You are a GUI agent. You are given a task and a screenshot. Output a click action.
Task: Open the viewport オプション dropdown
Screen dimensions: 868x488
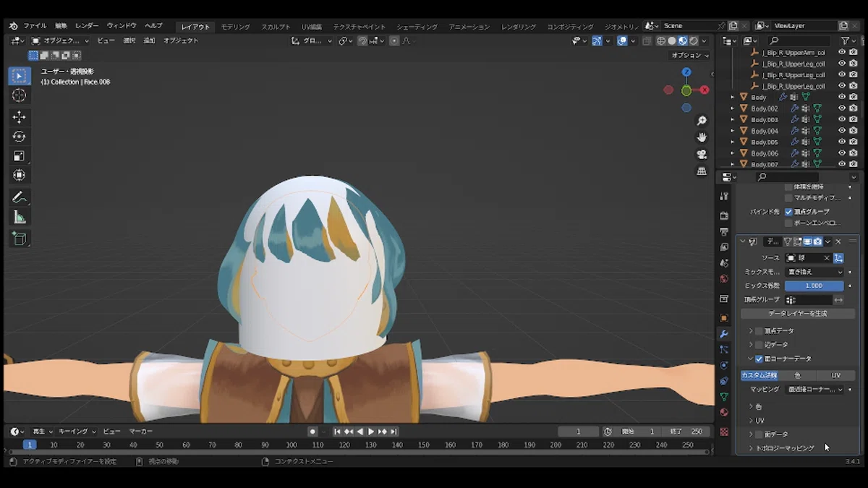point(689,56)
